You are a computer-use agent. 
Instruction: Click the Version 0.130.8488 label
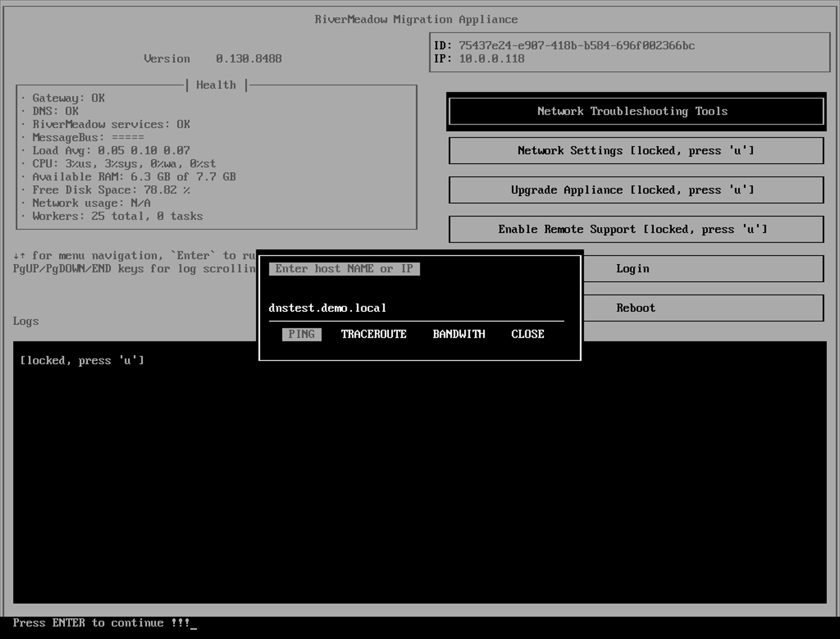[x=212, y=59]
